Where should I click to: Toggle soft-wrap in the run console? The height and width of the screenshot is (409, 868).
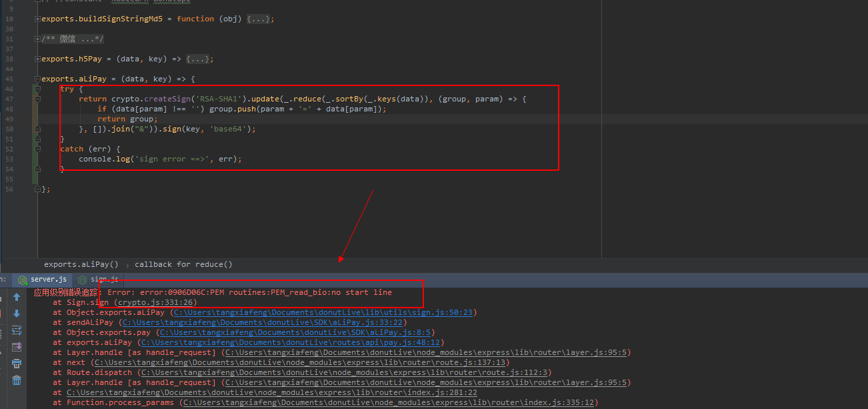(17, 330)
